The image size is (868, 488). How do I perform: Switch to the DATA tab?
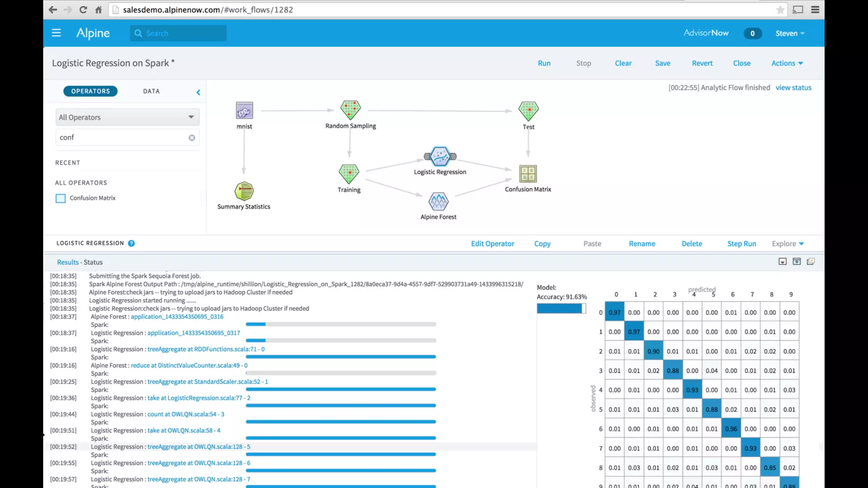(151, 91)
